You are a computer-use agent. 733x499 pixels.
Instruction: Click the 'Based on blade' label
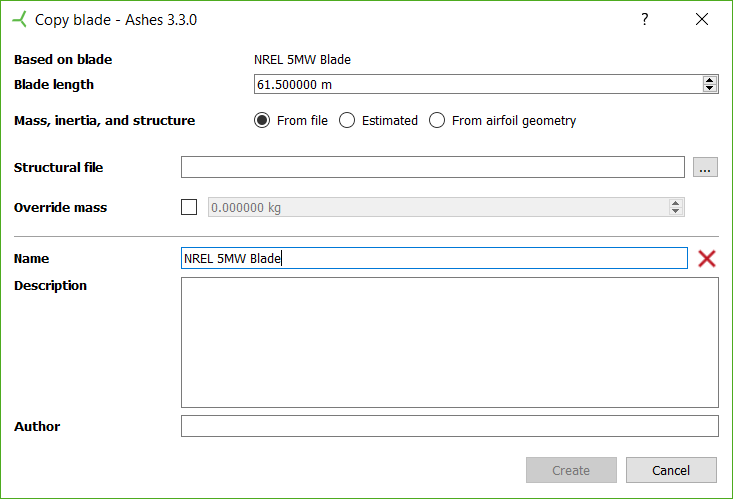[63, 59]
